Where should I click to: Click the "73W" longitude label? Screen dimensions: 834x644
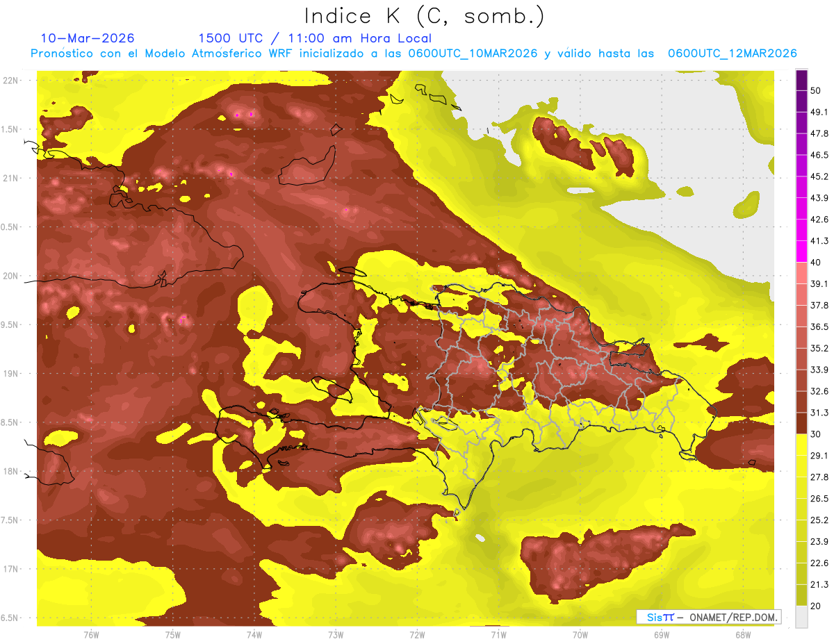336,635
